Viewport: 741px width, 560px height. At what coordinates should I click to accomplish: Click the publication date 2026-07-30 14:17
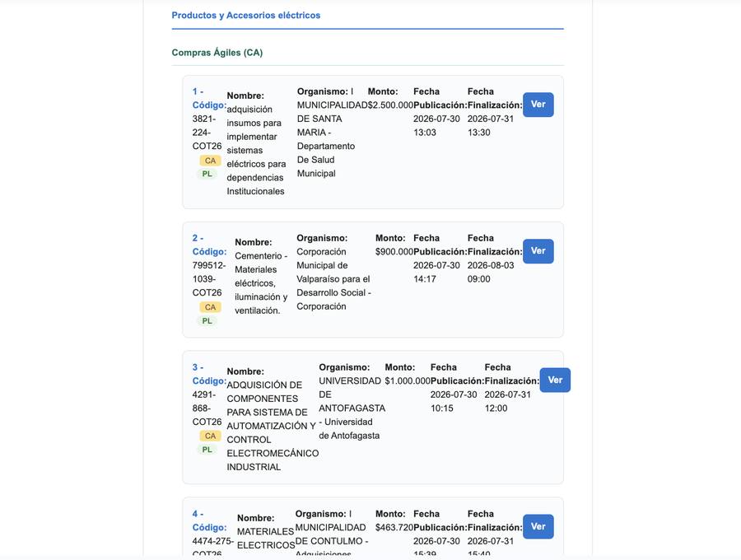(436, 272)
